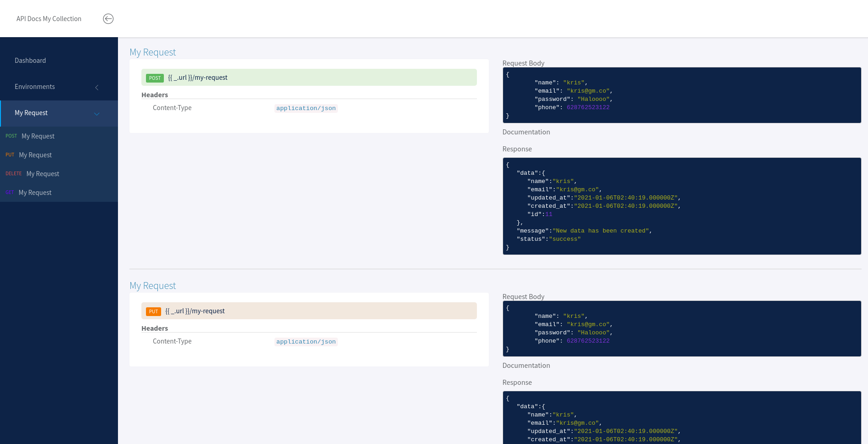The height and width of the screenshot is (444, 868).
Task: Click the PUT {{ _.url }}/my-request URL text
Action: (195, 311)
